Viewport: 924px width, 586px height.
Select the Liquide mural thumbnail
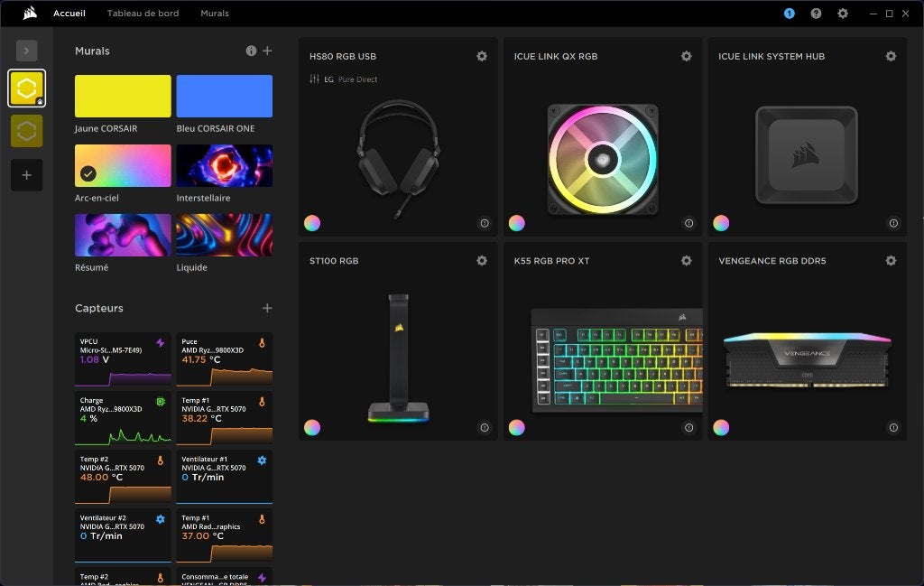[x=225, y=236]
